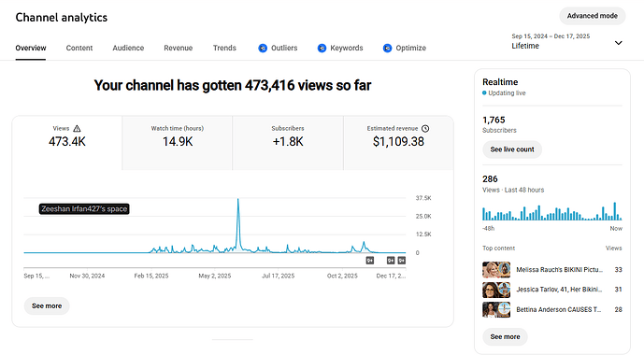644x355 pixels.
Task: Click the Advanced mode button
Action: [593, 16]
